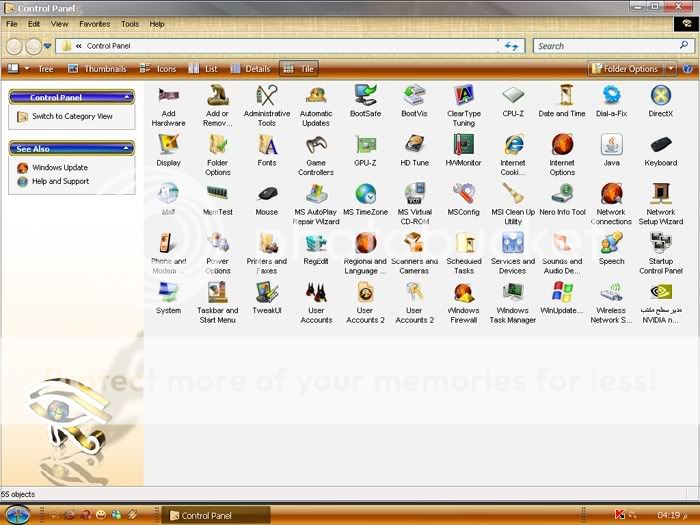Open Windows Firewall
The width and height of the screenshot is (700, 525).
tap(463, 302)
